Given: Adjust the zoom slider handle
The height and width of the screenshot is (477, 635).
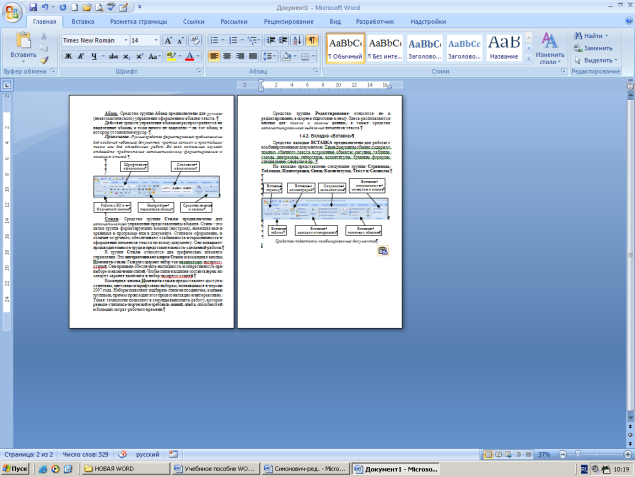Looking at the screenshot, I should [x=578, y=454].
